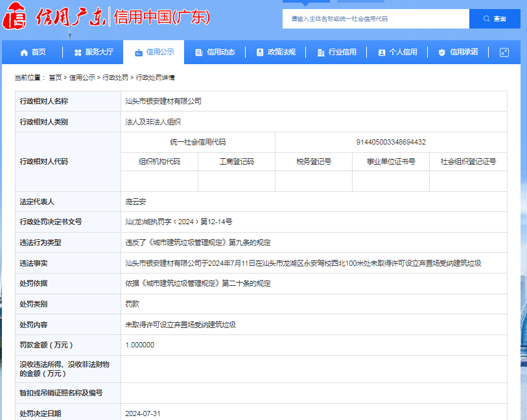Click the 行政相对人类别 label
Screen dimensions: 527x420
(43, 122)
